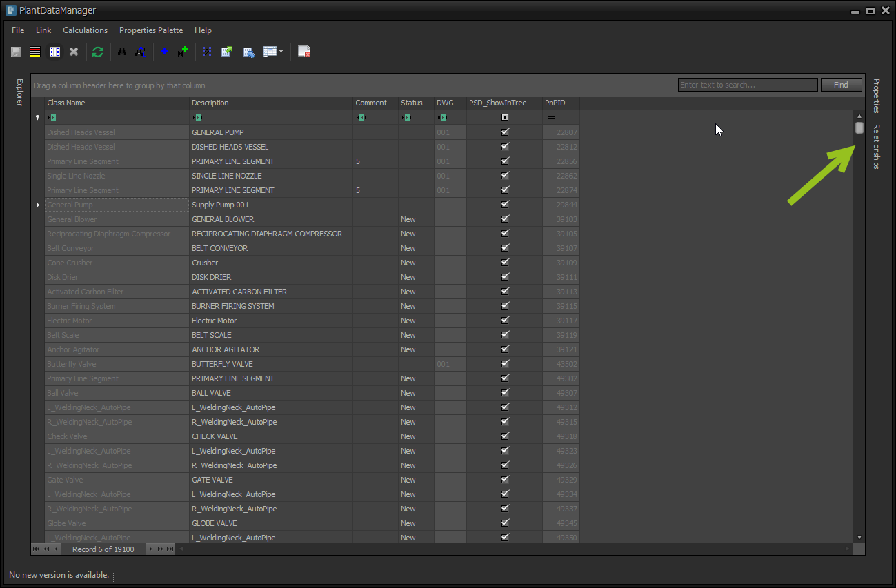896x588 pixels.
Task: Toggle ShowInTree for Supply Pump 001 row
Action: (505, 204)
